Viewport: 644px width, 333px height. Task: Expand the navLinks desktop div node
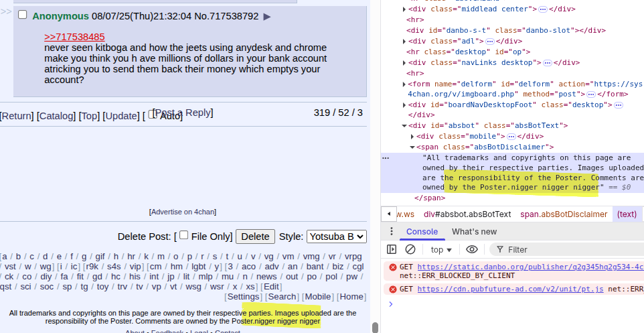point(404,63)
